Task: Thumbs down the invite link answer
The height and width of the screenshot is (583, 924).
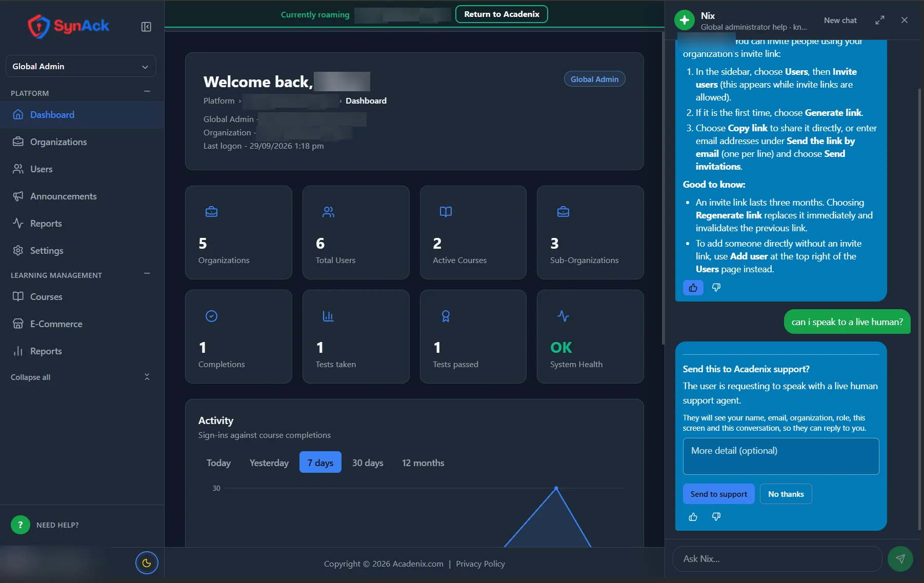Action: [x=716, y=288]
